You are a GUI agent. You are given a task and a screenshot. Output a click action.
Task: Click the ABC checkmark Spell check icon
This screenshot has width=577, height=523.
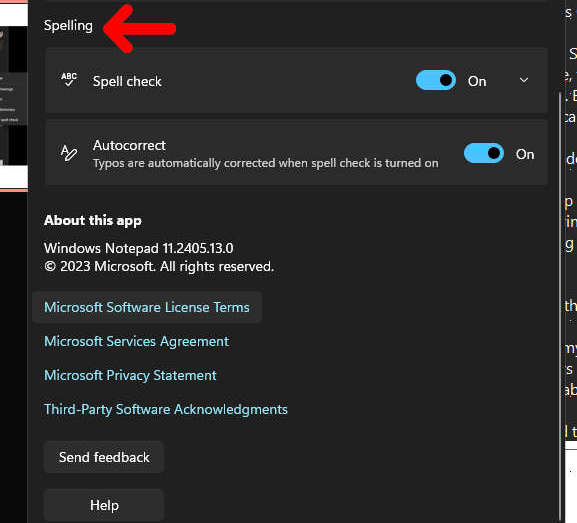pyautogui.click(x=69, y=79)
